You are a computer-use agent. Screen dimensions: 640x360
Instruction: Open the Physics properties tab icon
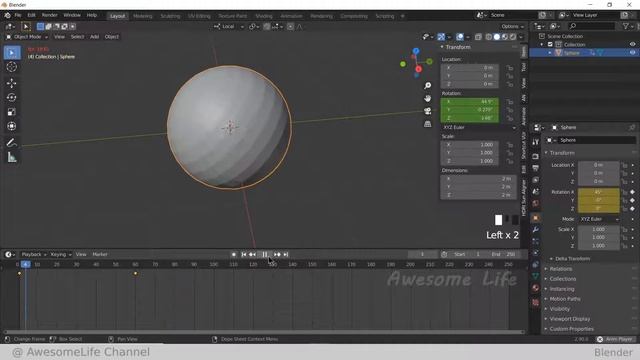coord(536,253)
